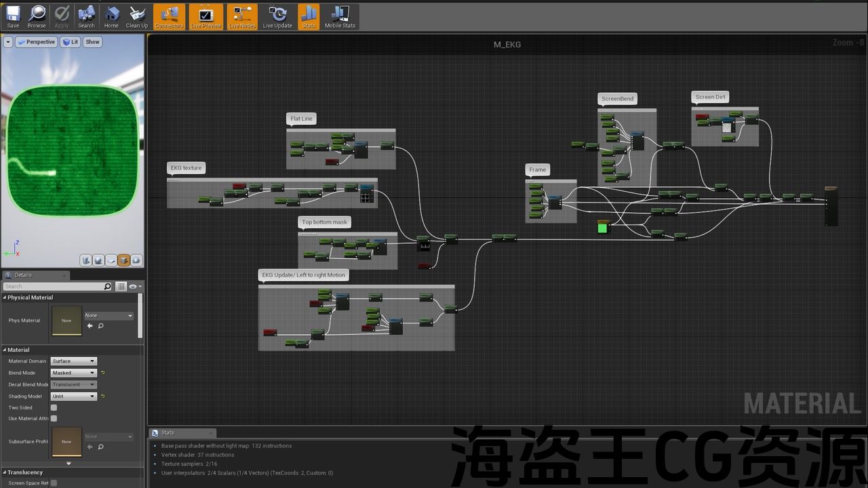
Task: Open the Shading Model dropdown
Action: (x=74, y=396)
